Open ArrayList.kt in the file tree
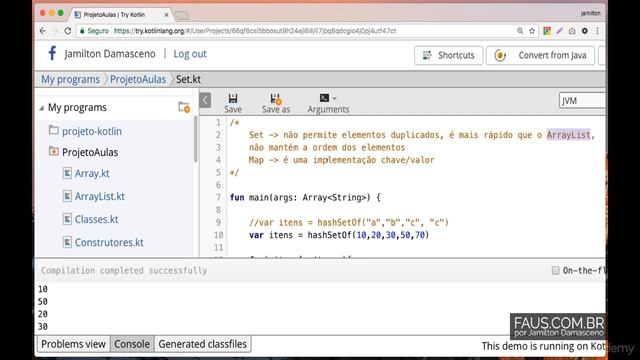640x360 pixels. (100, 196)
